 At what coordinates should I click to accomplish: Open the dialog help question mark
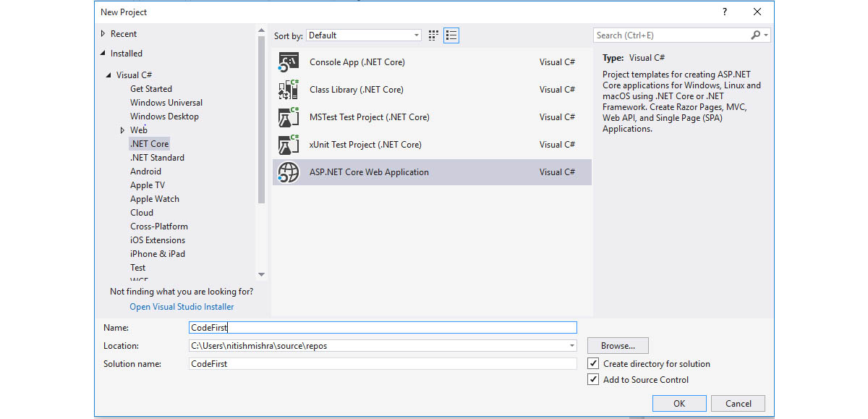coord(725,12)
